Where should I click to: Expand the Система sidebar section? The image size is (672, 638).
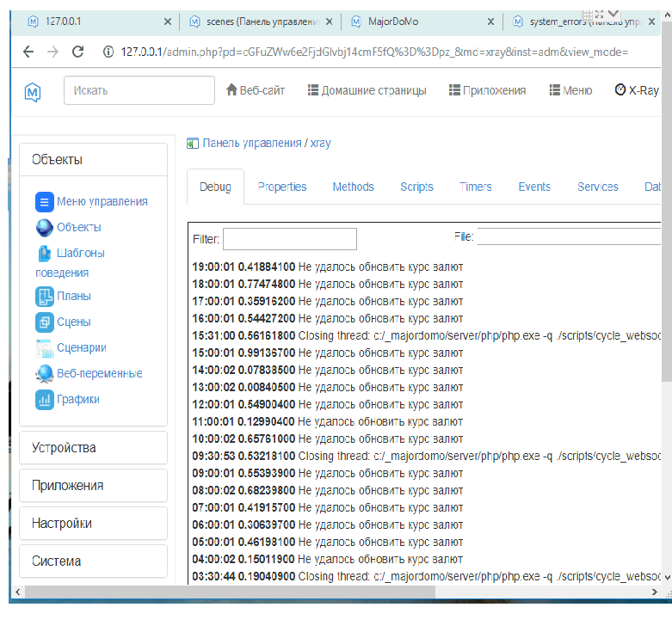93,561
